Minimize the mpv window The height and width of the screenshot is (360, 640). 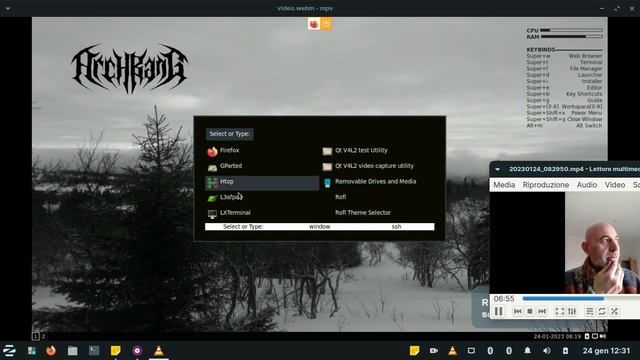[602, 8]
